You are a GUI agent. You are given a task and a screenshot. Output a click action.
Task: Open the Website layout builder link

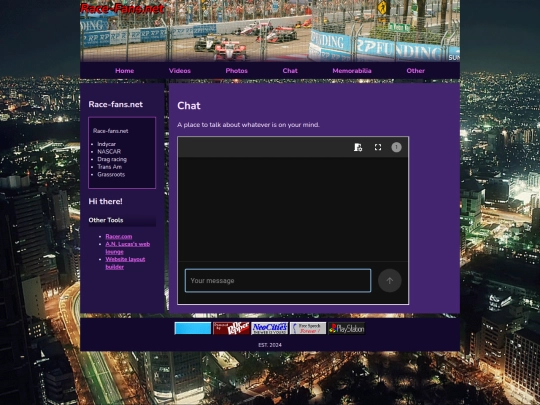125,263
